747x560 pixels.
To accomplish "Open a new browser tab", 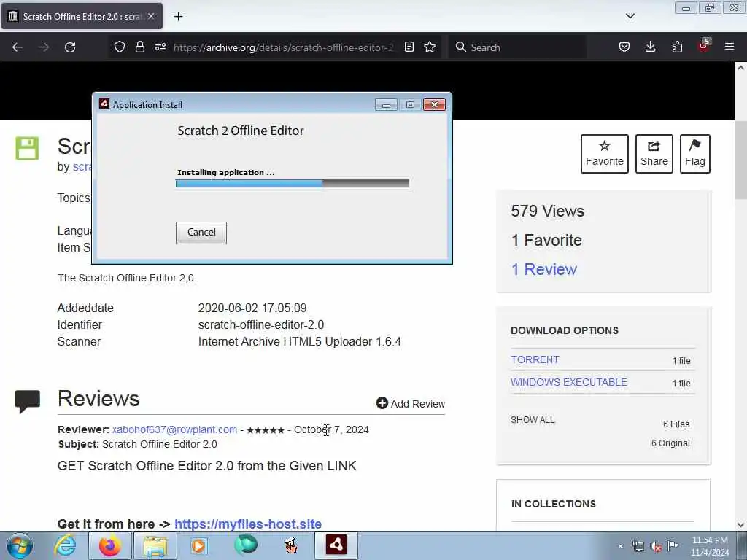I will pos(178,16).
